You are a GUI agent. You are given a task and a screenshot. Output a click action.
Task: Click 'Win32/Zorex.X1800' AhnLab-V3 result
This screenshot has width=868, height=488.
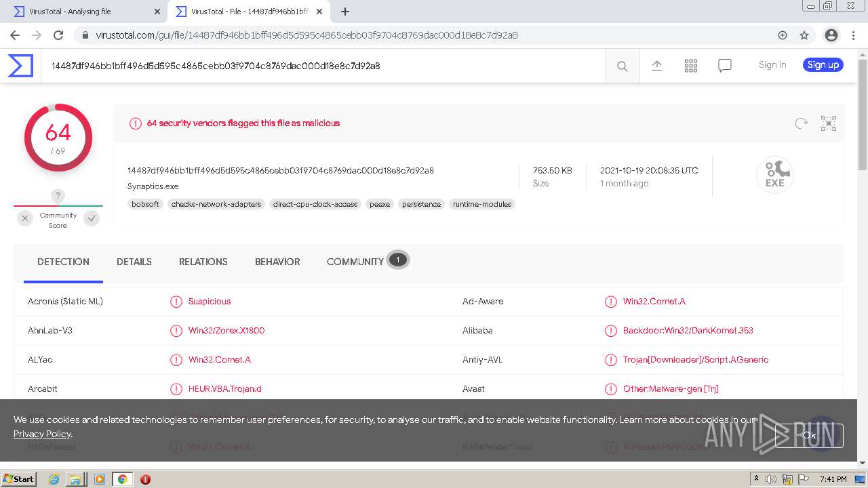click(226, 331)
